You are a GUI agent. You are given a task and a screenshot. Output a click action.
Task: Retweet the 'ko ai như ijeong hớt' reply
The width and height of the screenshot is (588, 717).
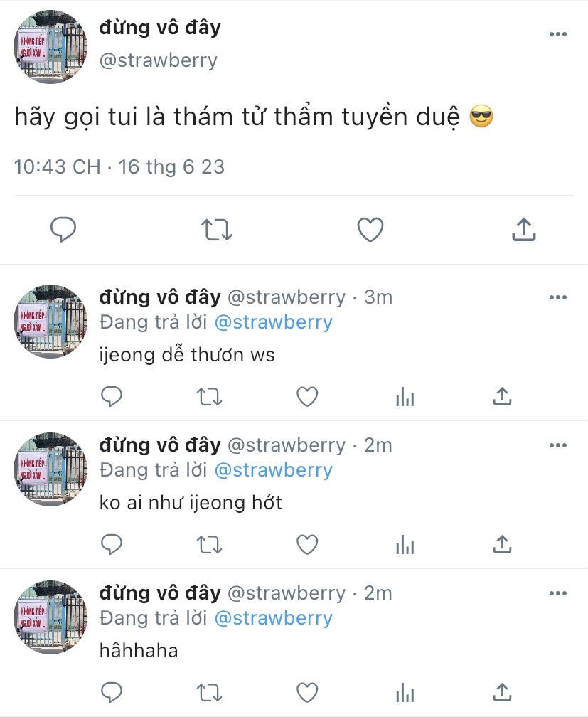pyautogui.click(x=210, y=545)
